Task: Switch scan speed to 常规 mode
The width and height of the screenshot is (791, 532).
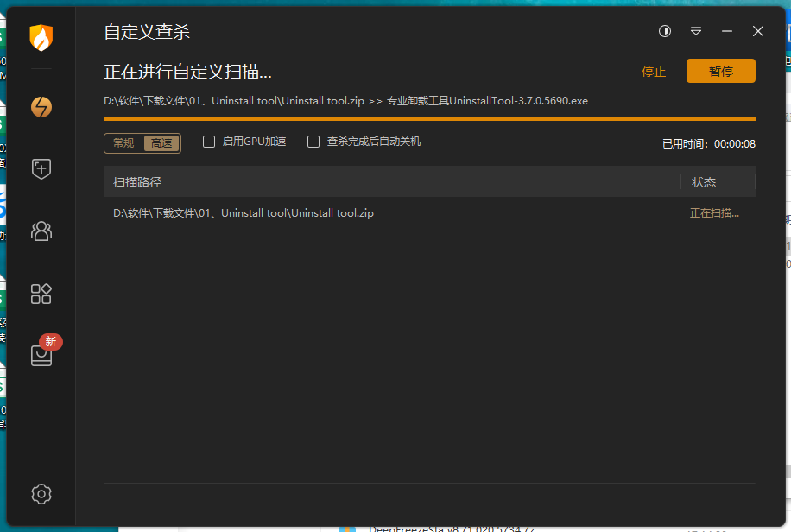Action: [123, 143]
